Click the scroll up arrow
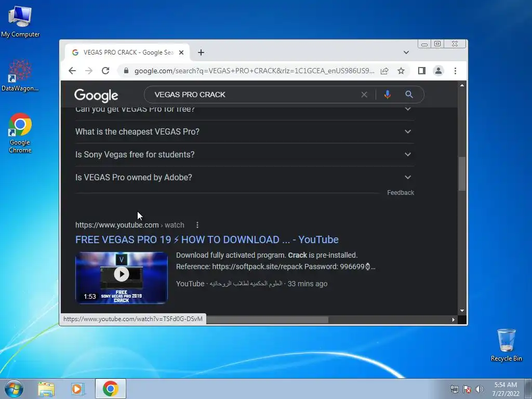The width and height of the screenshot is (532, 399). tap(462, 85)
